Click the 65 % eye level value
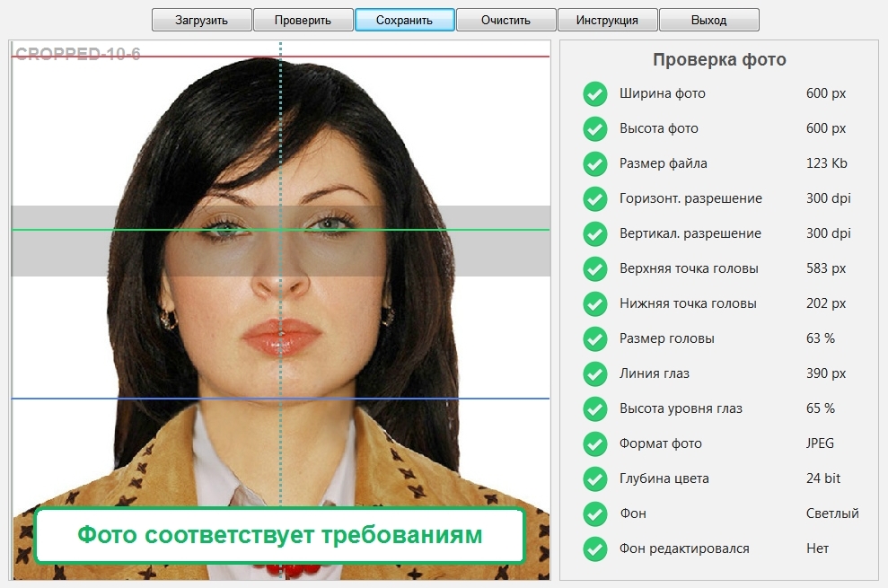This screenshot has width=888, height=588. 820,408
